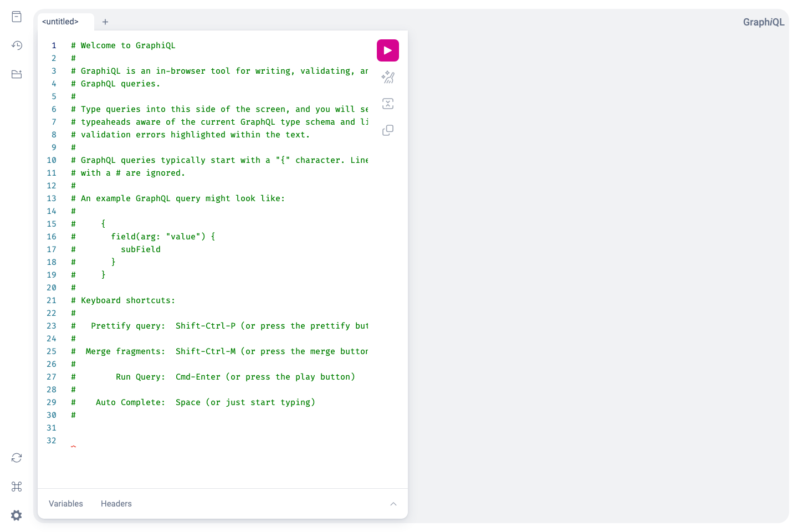This screenshot has width=798, height=532.
Task: Switch to the <untitled> tab
Action: point(59,22)
